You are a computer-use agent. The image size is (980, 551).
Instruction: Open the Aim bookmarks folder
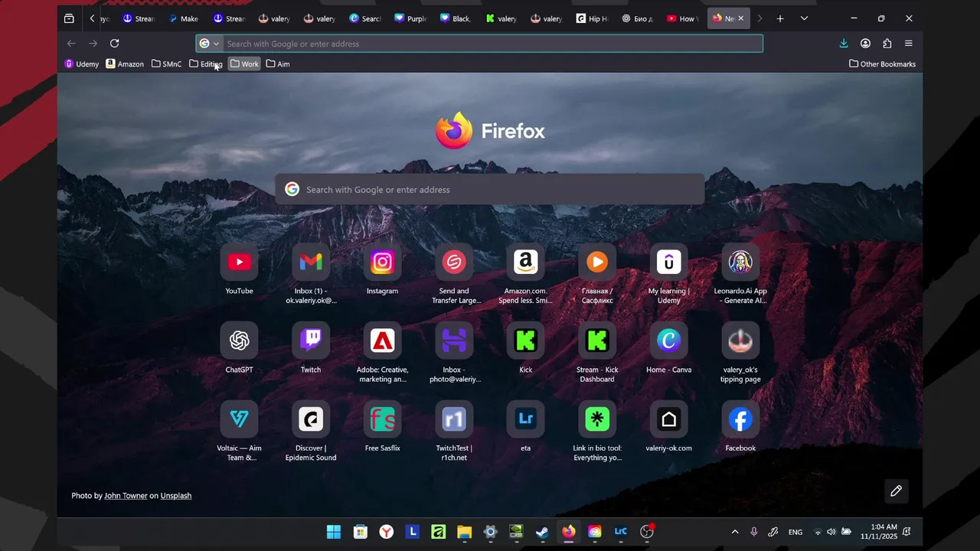pos(278,64)
